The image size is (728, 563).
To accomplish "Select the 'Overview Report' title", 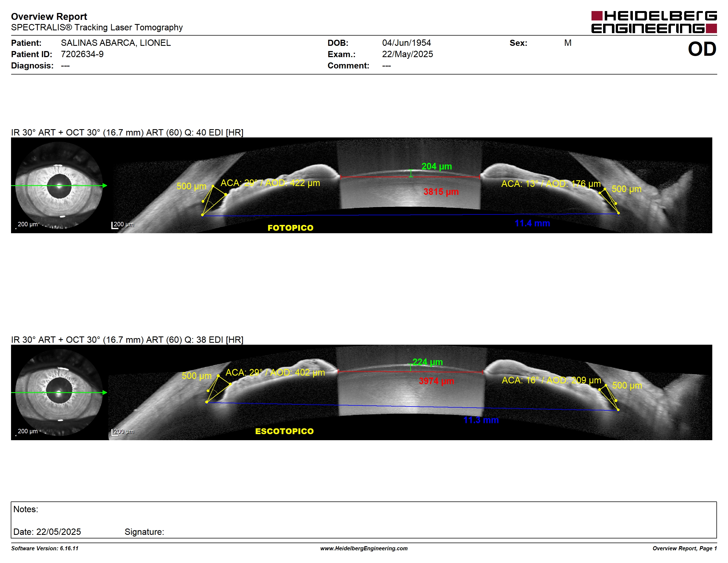I will (49, 16).
